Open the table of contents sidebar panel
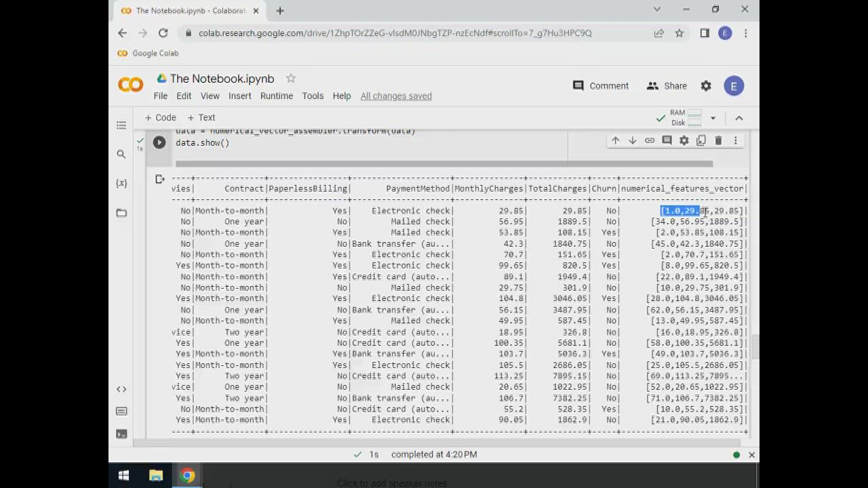The image size is (868, 488). pos(121,125)
